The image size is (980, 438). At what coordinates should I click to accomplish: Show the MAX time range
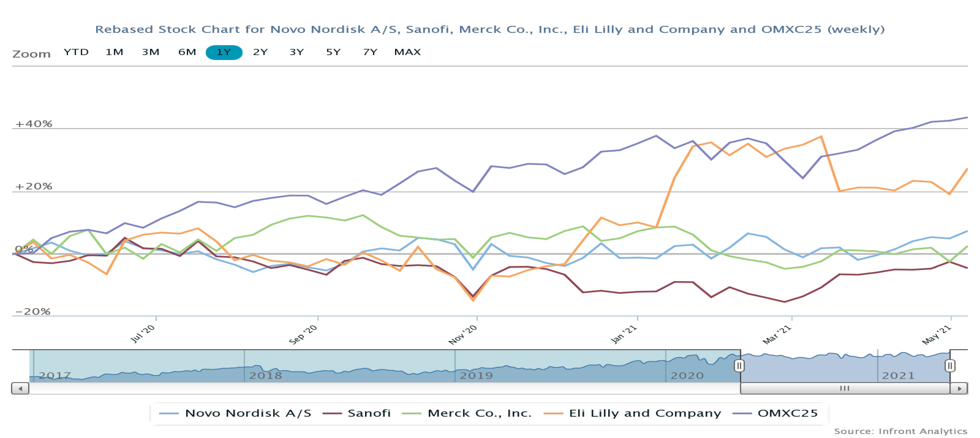[x=408, y=52]
